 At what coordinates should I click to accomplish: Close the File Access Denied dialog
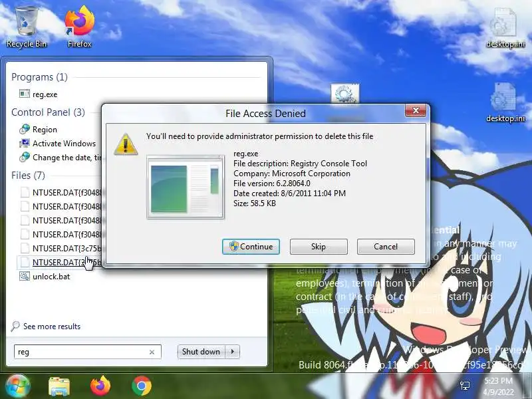[415, 110]
